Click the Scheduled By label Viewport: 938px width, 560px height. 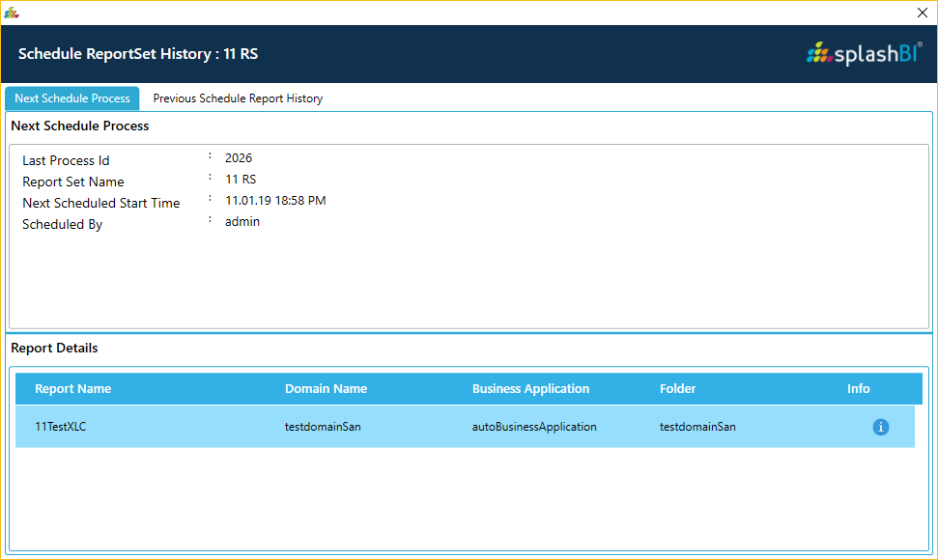tap(62, 225)
